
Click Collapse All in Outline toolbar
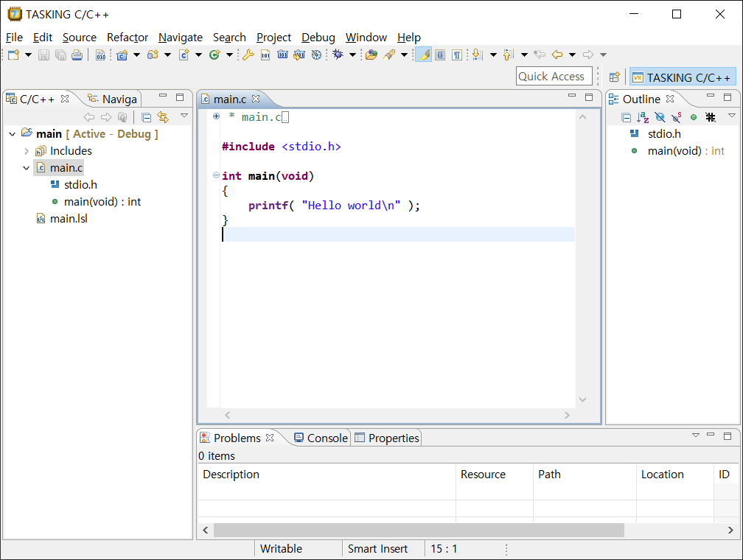[x=627, y=117]
